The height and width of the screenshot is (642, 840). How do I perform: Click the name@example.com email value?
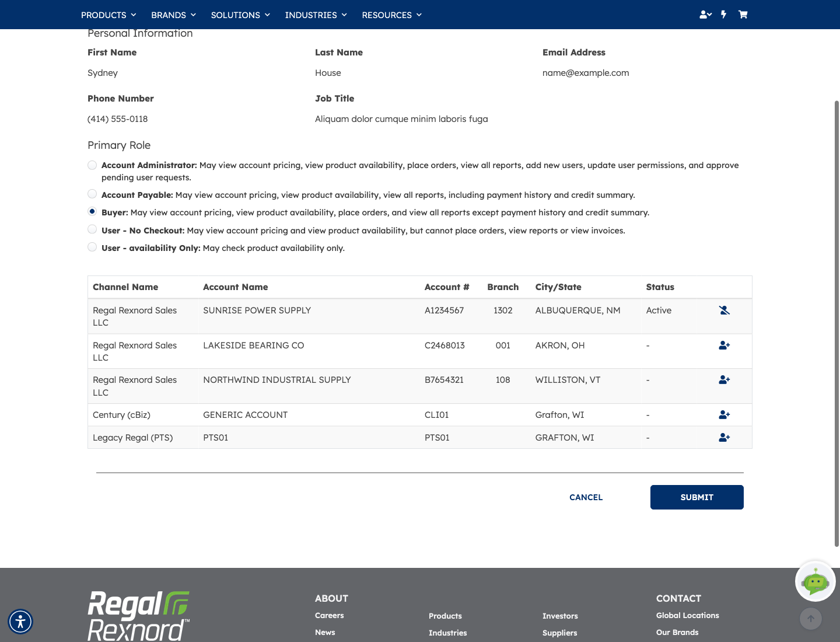coord(586,73)
